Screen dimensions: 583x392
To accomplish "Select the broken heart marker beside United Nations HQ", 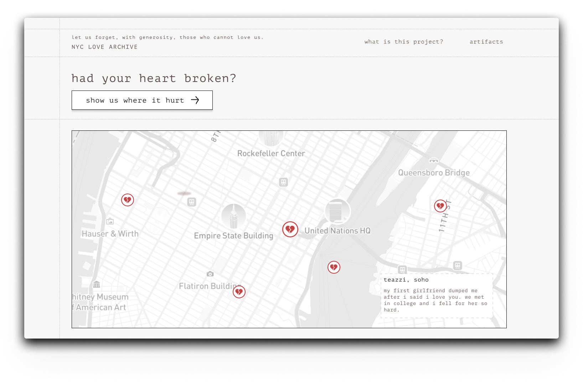I will click(290, 229).
